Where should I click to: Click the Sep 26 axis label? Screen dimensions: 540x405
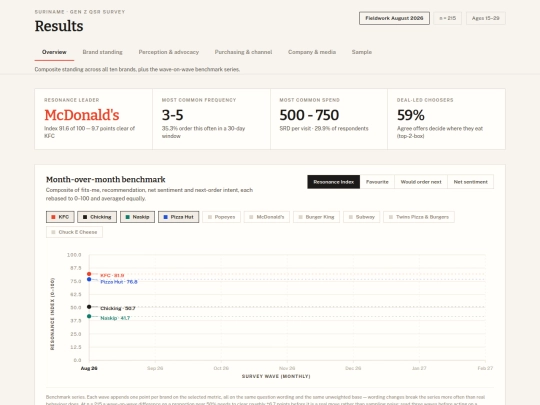click(x=155, y=368)
